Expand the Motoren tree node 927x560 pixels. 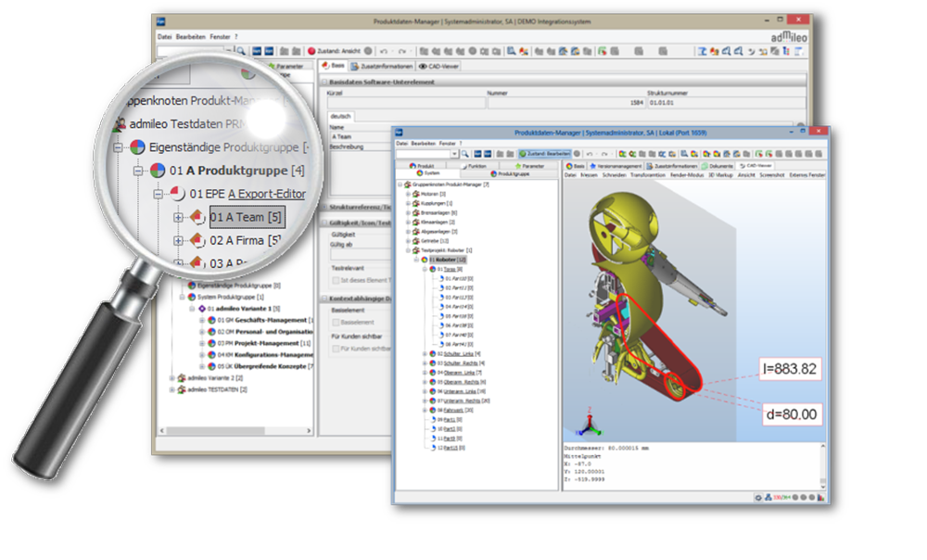(408, 194)
